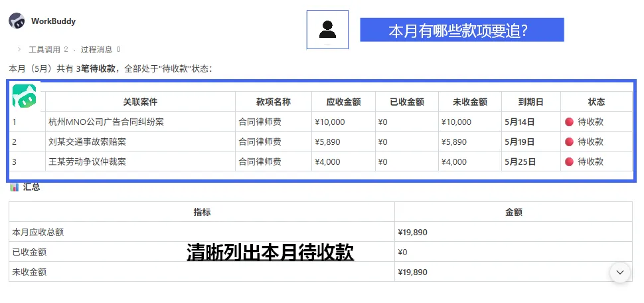The image size is (644, 303).
Task: Click the 款项名称 column header
Action: tap(274, 102)
